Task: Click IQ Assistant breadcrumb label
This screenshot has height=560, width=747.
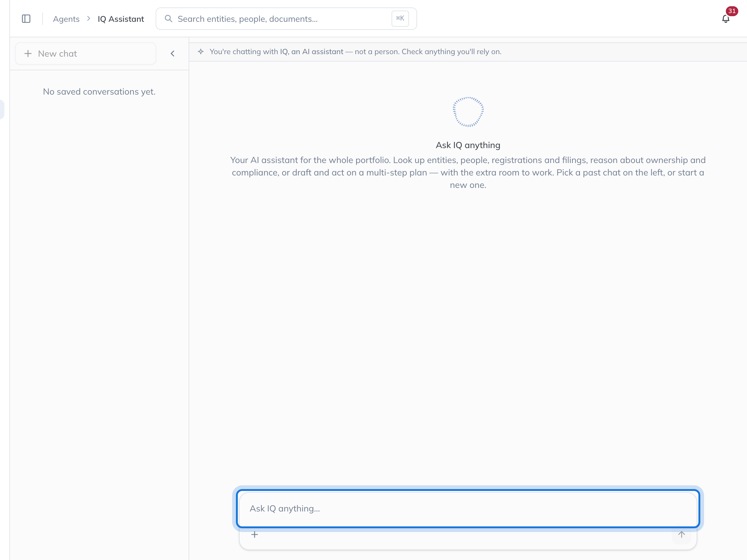Action: [x=121, y=19]
